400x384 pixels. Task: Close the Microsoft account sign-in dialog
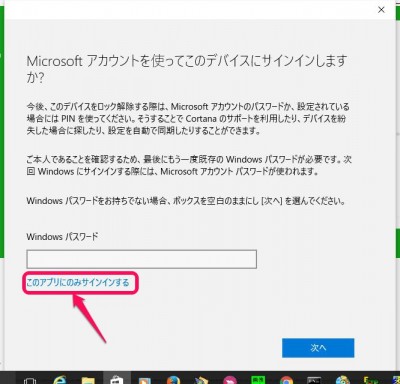[381, 10]
